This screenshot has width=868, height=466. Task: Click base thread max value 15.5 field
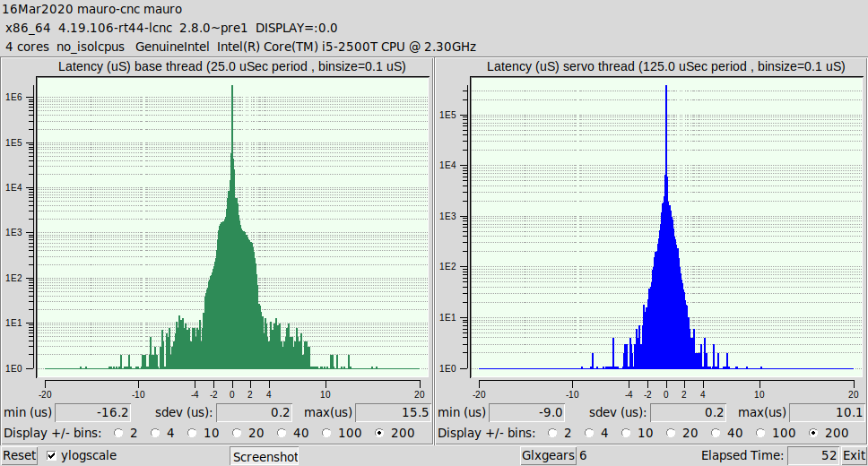[393, 412]
